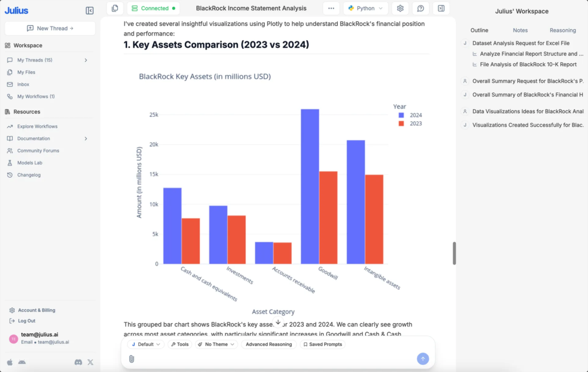588x372 pixels.
Task: Expand My Threads list
Action: tap(86, 60)
